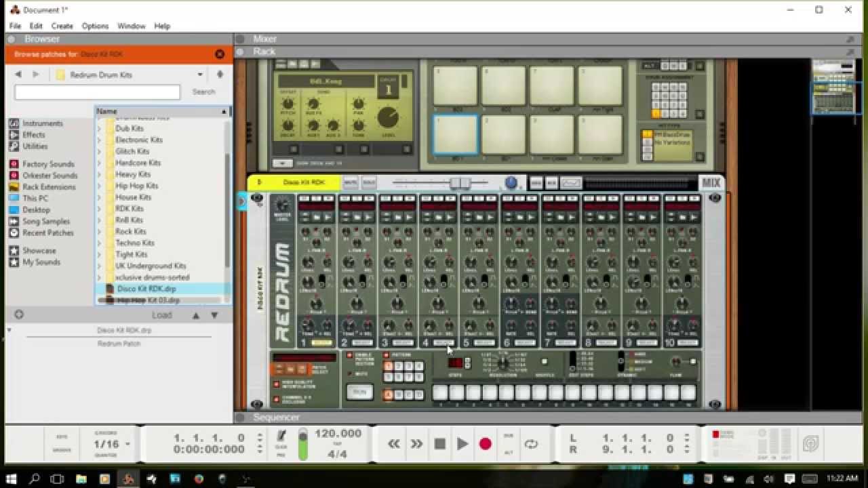Image resolution: width=868 pixels, height=488 pixels.
Task: Click the transport Fast Forward button
Action: [x=416, y=444]
